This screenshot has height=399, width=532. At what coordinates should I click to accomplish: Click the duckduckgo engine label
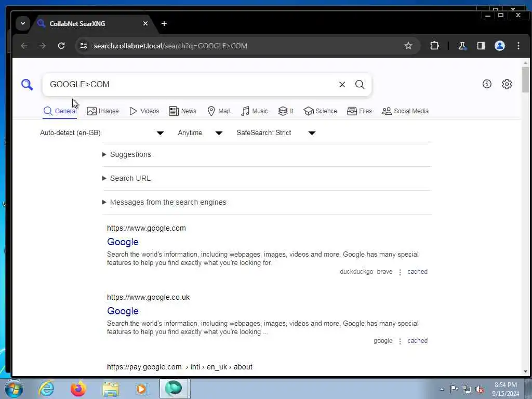pyautogui.click(x=356, y=272)
